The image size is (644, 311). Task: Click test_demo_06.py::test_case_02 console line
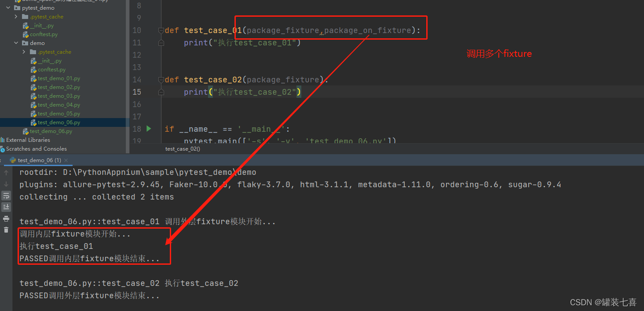tap(129, 283)
